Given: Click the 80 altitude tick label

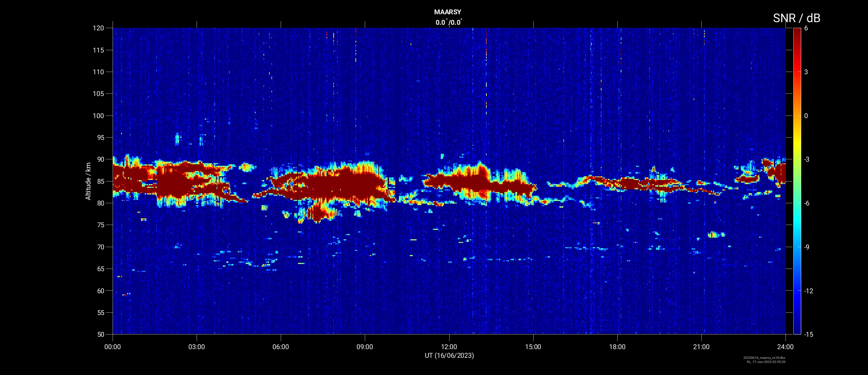Looking at the screenshot, I should point(100,203).
